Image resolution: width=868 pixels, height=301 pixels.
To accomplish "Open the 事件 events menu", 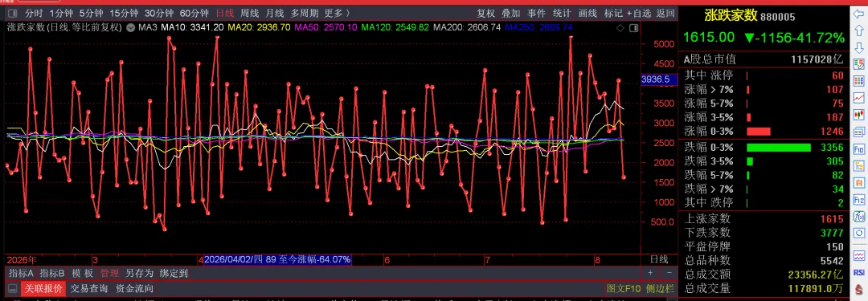I will [536, 14].
